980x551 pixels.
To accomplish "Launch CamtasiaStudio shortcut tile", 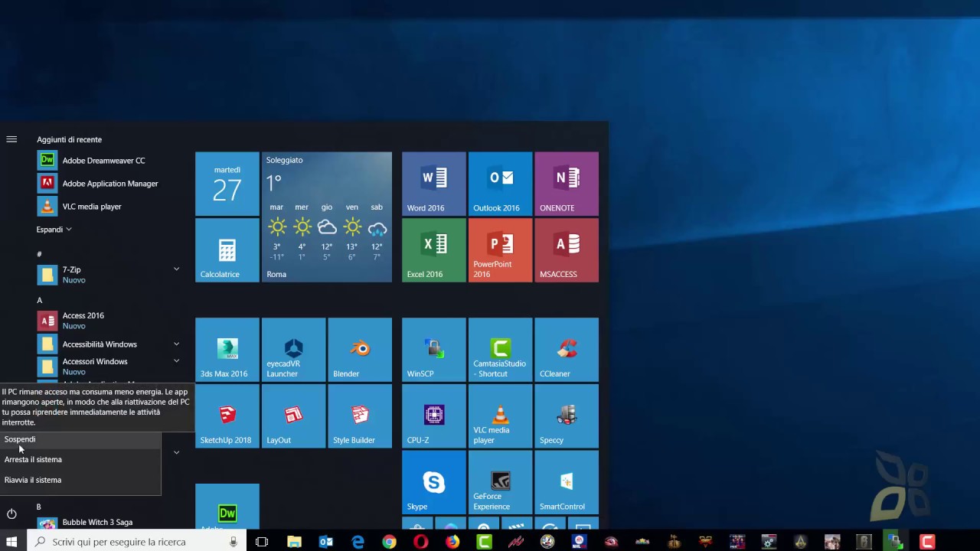I will coord(500,350).
